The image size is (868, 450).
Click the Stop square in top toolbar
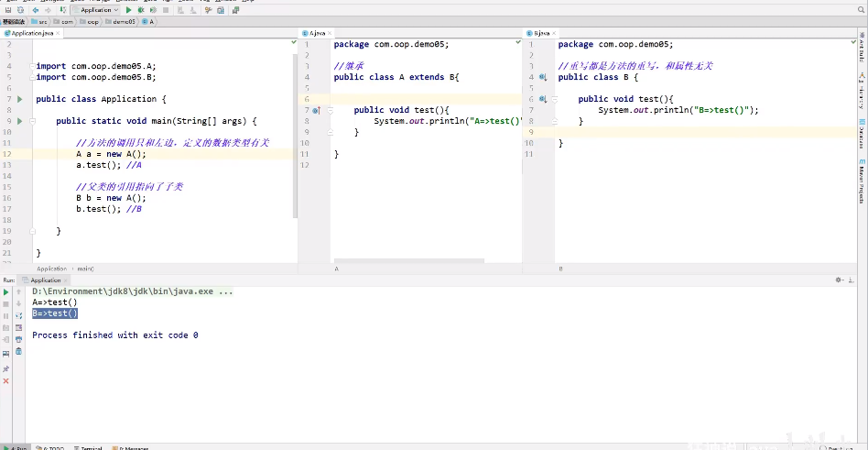click(x=166, y=10)
